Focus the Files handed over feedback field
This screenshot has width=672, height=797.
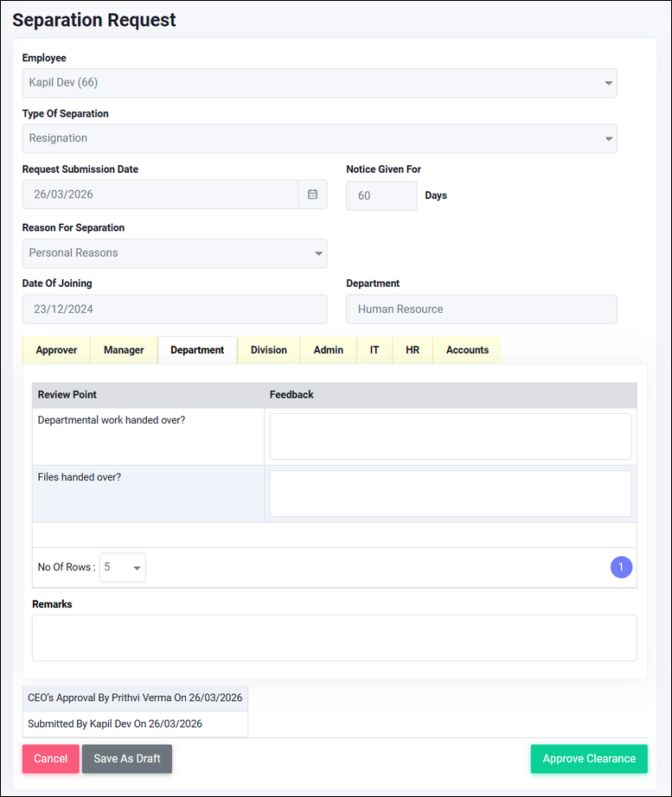(451, 494)
